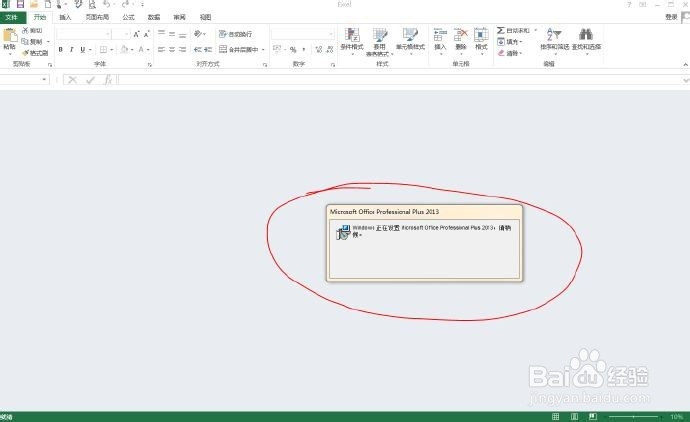Click the percent style icon
The width and height of the screenshot is (690, 422).
293,49
